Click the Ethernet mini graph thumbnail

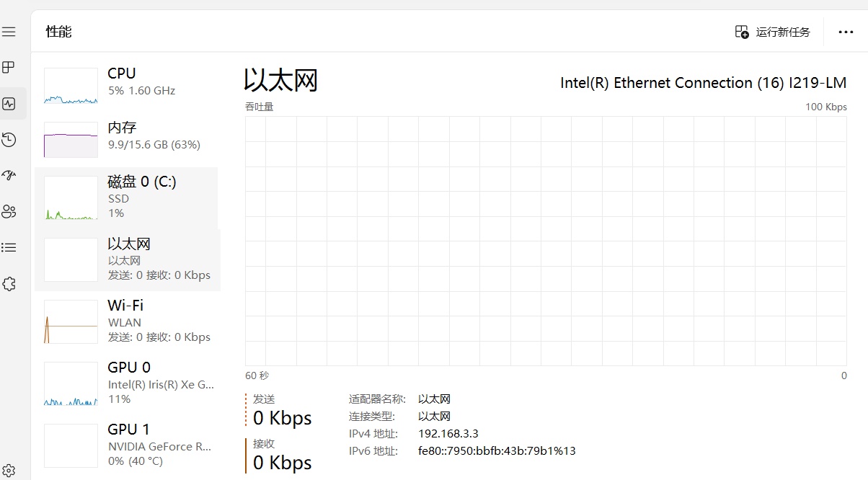pos(71,259)
